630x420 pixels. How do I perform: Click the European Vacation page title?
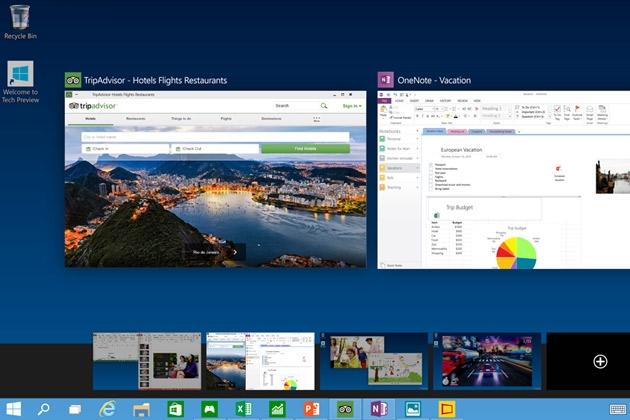point(461,150)
